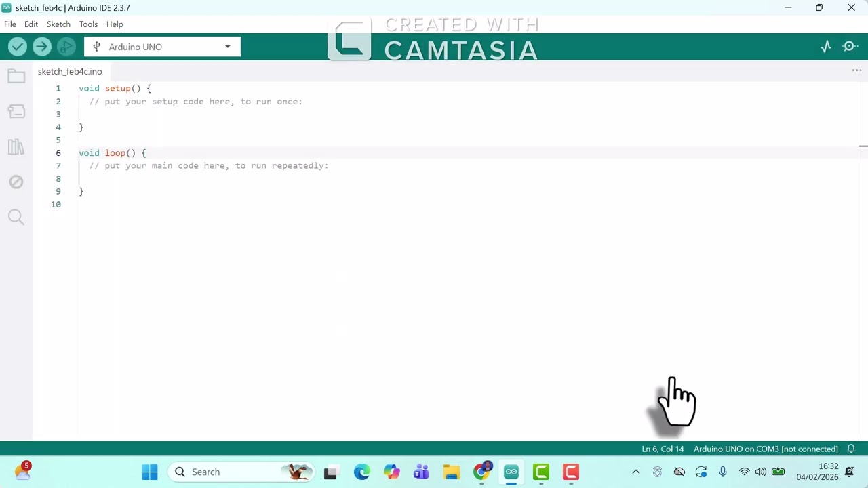
Task: Click the Wi-Fi network tray icon
Action: (744, 472)
